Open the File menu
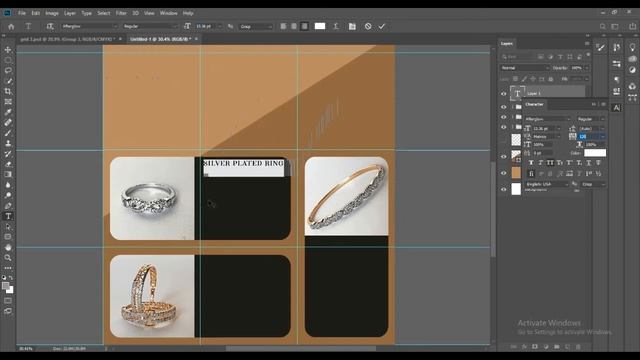 [x=22, y=13]
